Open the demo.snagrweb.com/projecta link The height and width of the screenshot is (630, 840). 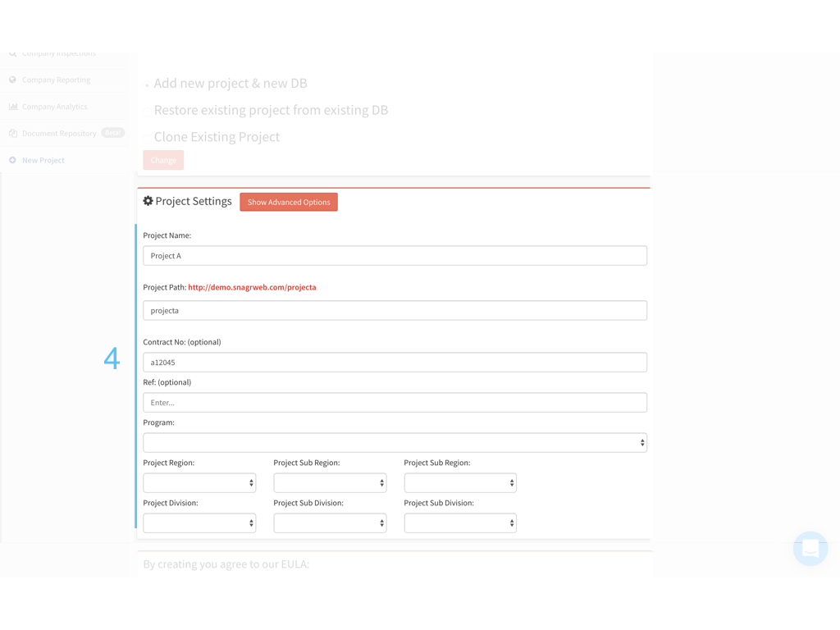click(252, 287)
